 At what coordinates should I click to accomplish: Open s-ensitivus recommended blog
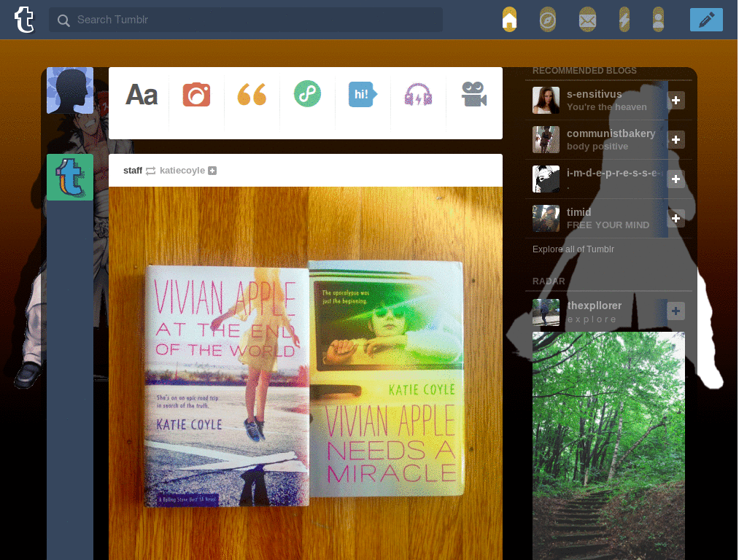point(594,94)
